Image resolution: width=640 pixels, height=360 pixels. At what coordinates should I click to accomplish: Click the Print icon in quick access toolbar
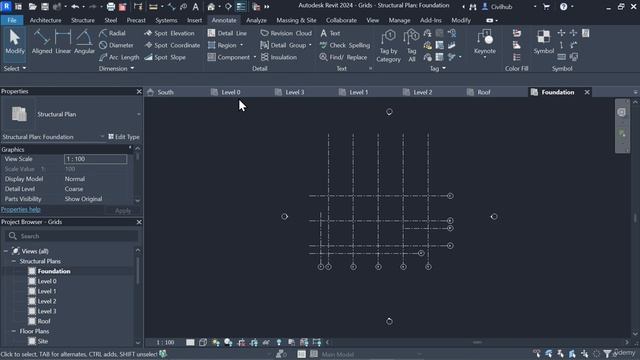(x=111, y=7)
